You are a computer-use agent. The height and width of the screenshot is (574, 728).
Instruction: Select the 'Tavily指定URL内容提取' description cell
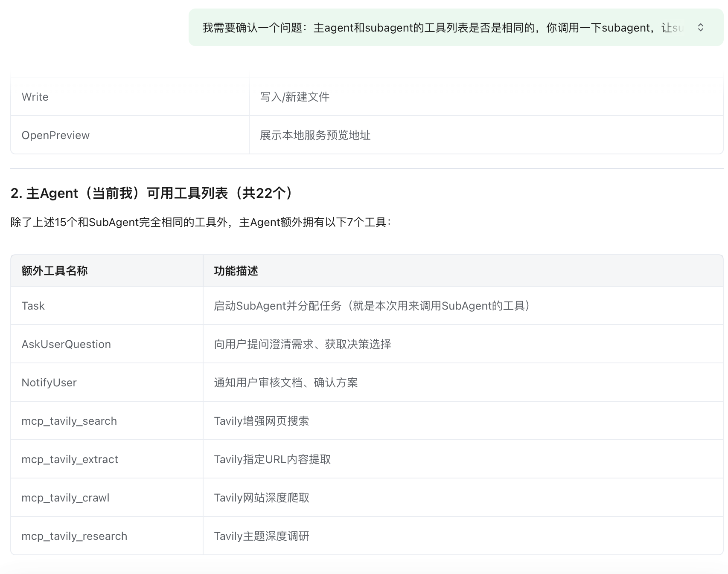tap(463, 459)
